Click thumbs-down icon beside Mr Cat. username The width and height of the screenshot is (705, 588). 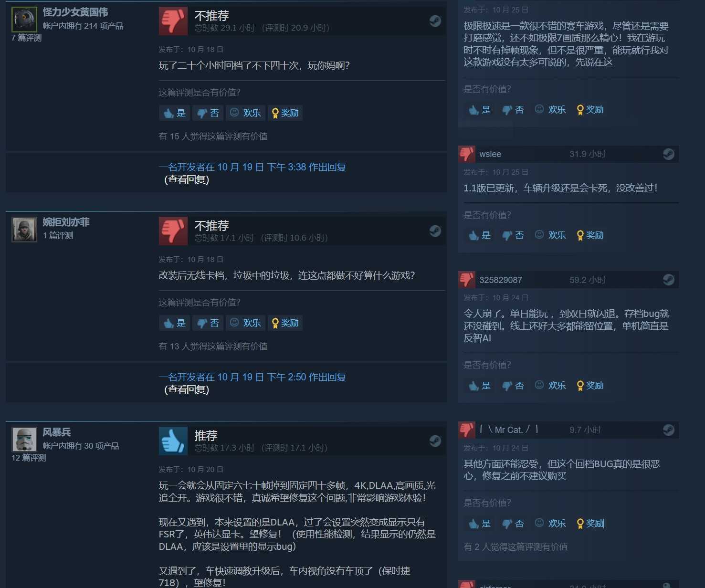tap(467, 430)
